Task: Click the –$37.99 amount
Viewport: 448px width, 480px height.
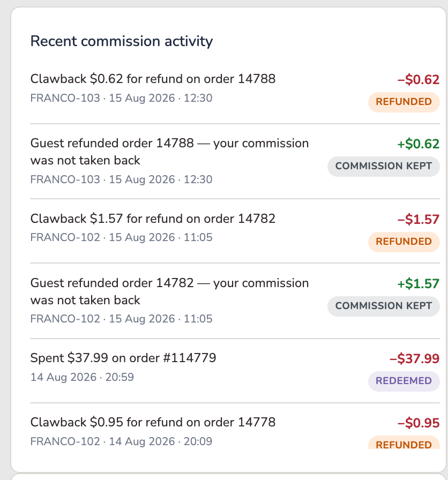Action: (414, 359)
